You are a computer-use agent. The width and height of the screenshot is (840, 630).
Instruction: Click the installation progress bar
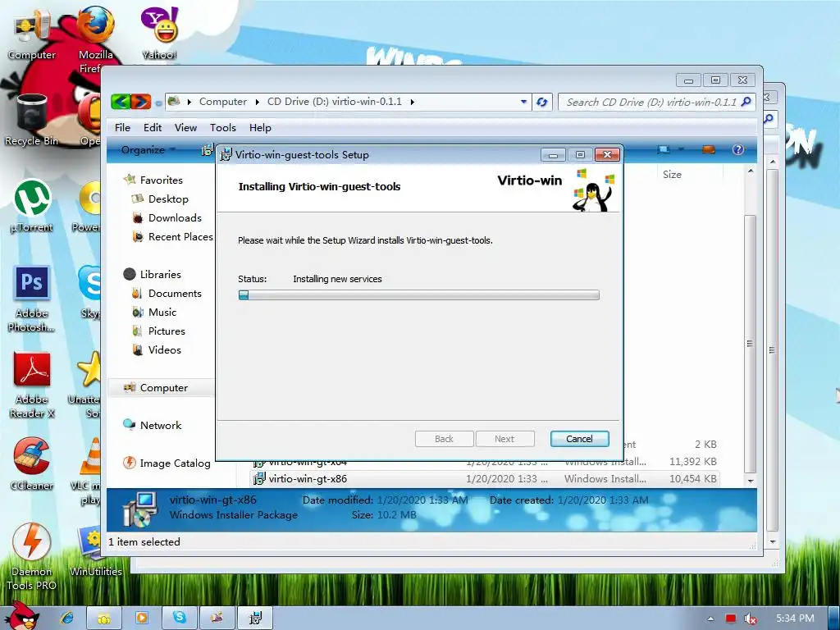(x=419, y=294)
